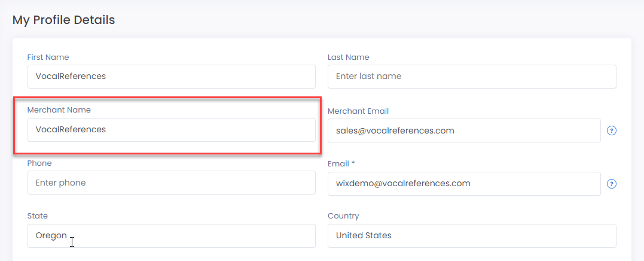The height and width of the screenshot is (261, 644).
Task: Open the help icon beside Merchant Email
Action: [612, 130]
